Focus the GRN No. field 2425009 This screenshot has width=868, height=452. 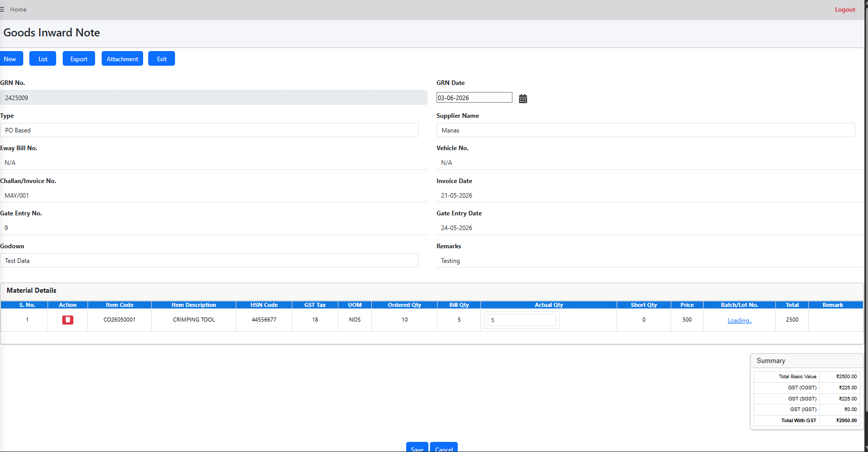213,98
